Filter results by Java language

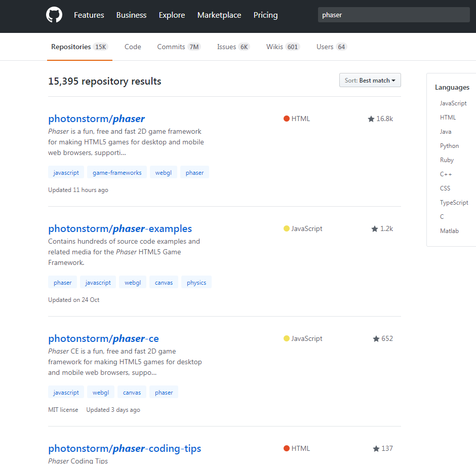[x=445, y=132]
